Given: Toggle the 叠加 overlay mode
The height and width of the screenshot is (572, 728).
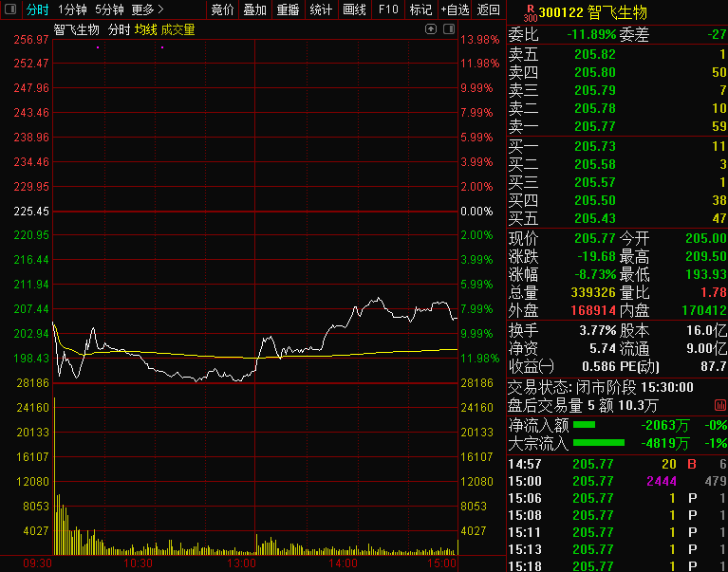Looking at the screenshot, I should 254,9.
